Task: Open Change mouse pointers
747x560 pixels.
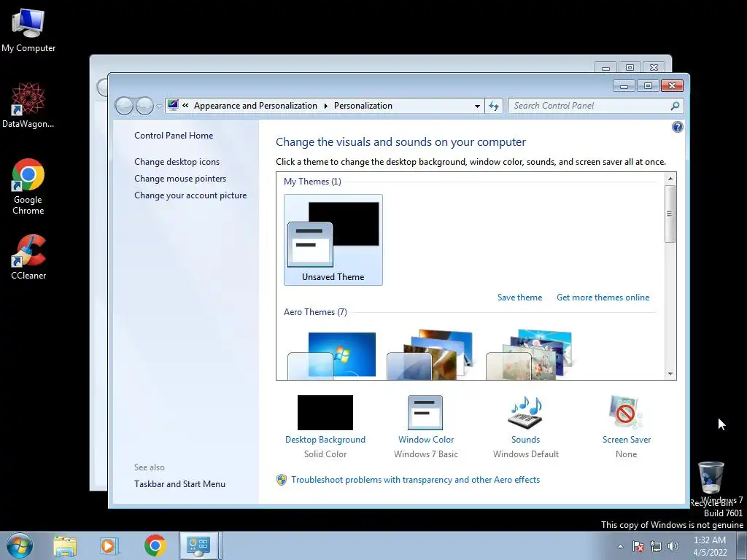Action: tap(180, 179)
